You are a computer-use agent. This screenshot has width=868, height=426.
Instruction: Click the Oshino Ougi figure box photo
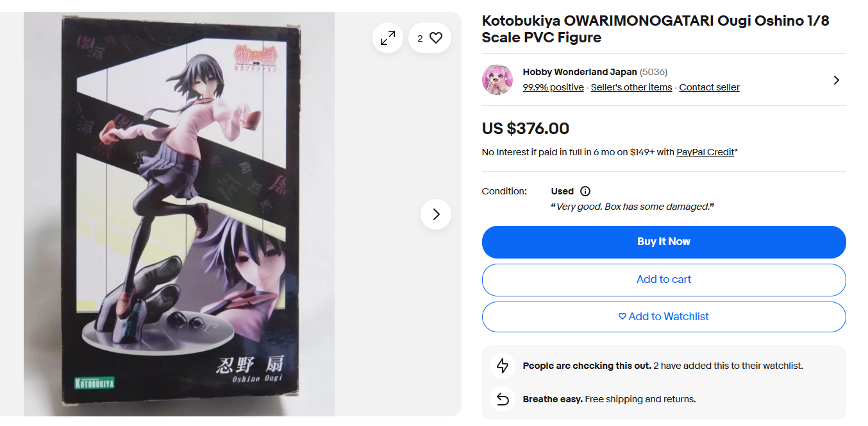click(x=179, y=214)
